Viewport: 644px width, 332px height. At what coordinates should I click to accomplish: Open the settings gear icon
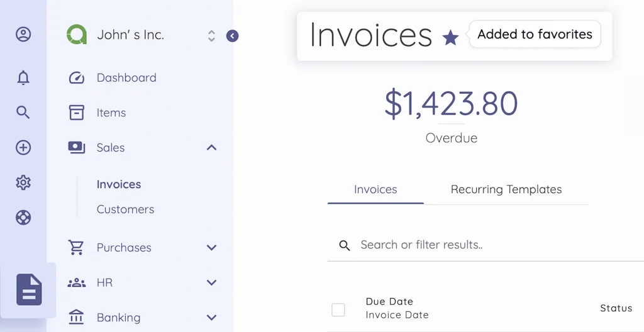[x=23, y=183]
